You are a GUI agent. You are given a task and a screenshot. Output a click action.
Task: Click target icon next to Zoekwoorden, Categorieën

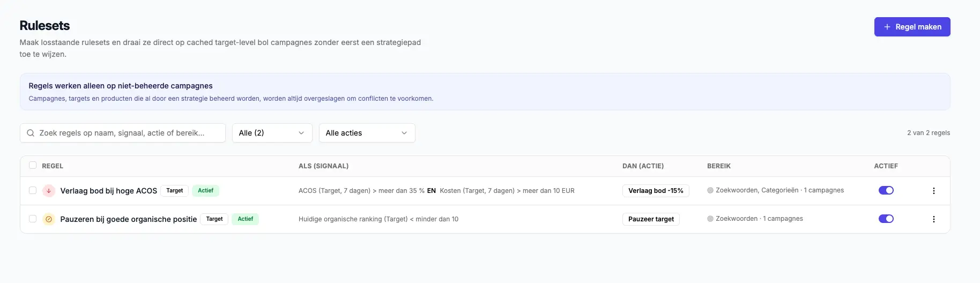[710, 190]
